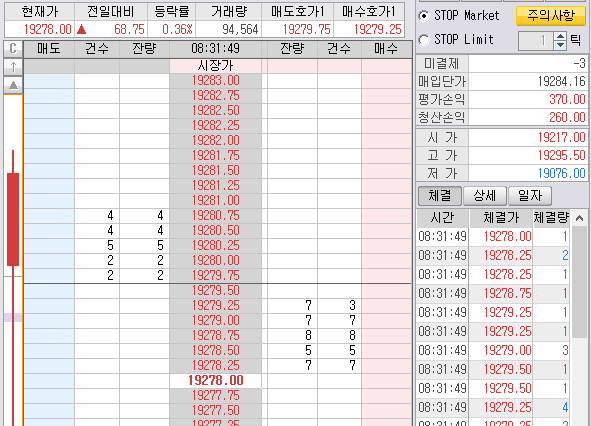
Task: Click price 19279.75 in the order ladder
Action: [x=215, y=276]
